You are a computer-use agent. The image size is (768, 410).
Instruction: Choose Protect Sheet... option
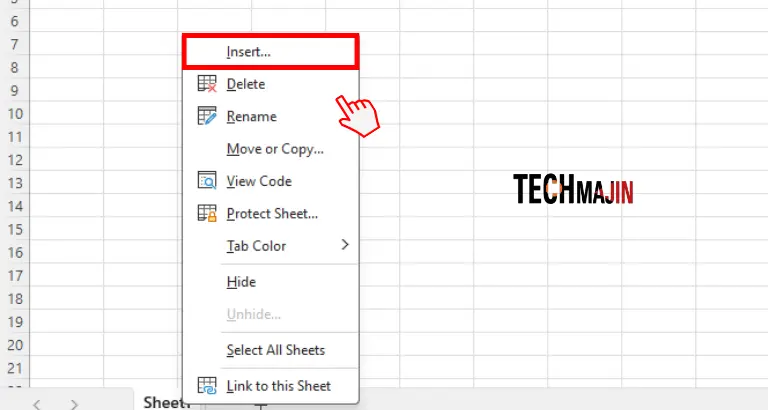(271, 213)
